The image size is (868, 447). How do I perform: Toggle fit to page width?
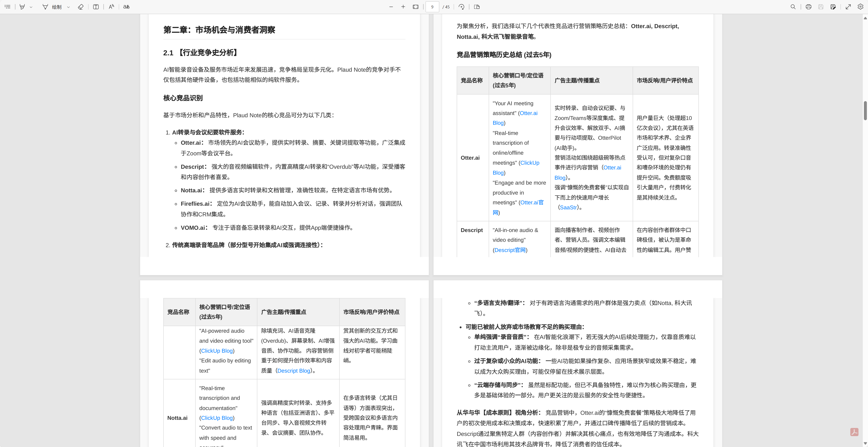click(x=415, y=7)
